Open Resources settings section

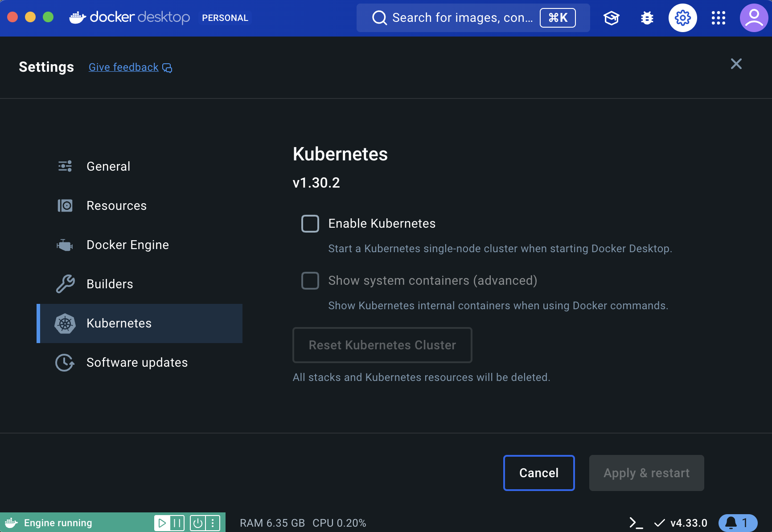click(x=140, y=205)
